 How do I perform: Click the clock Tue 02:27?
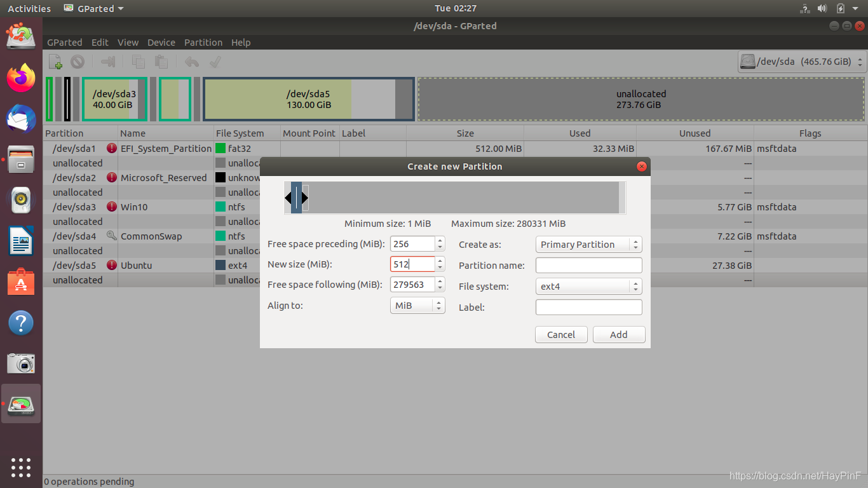click(456, 8)
